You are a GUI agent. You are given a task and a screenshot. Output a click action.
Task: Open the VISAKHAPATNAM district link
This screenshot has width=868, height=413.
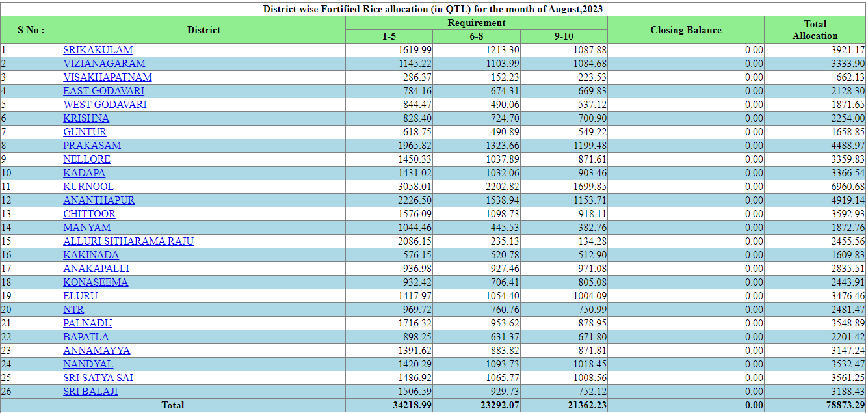point(107,77)
